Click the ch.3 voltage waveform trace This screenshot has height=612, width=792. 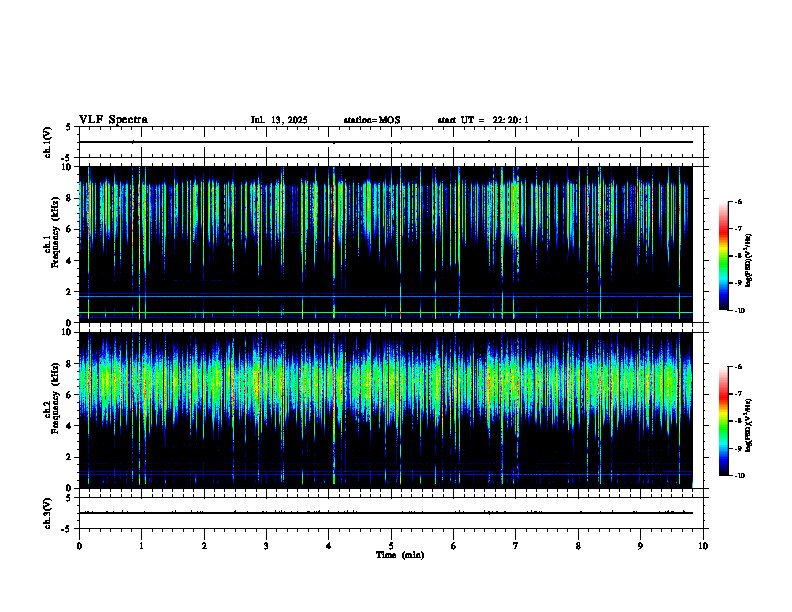click(385, 513)
